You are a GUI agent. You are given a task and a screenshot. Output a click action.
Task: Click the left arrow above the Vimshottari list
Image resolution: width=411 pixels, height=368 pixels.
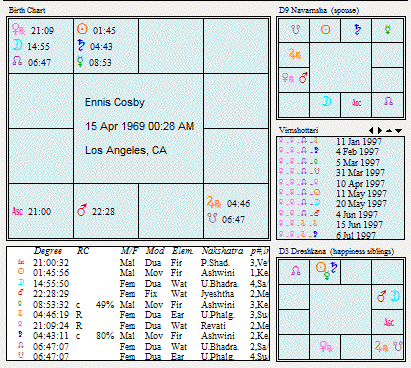click(371, 130)
